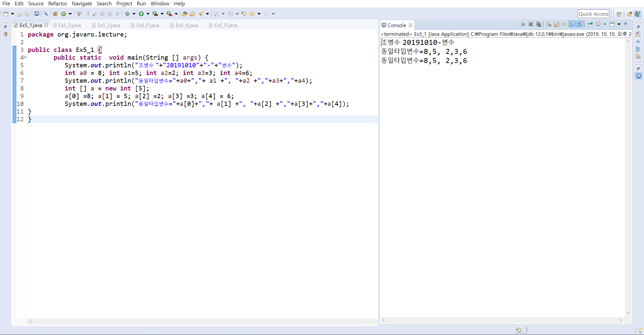
Task: Toggle Show Console on Standard Out
Action: tap(572, 24)
